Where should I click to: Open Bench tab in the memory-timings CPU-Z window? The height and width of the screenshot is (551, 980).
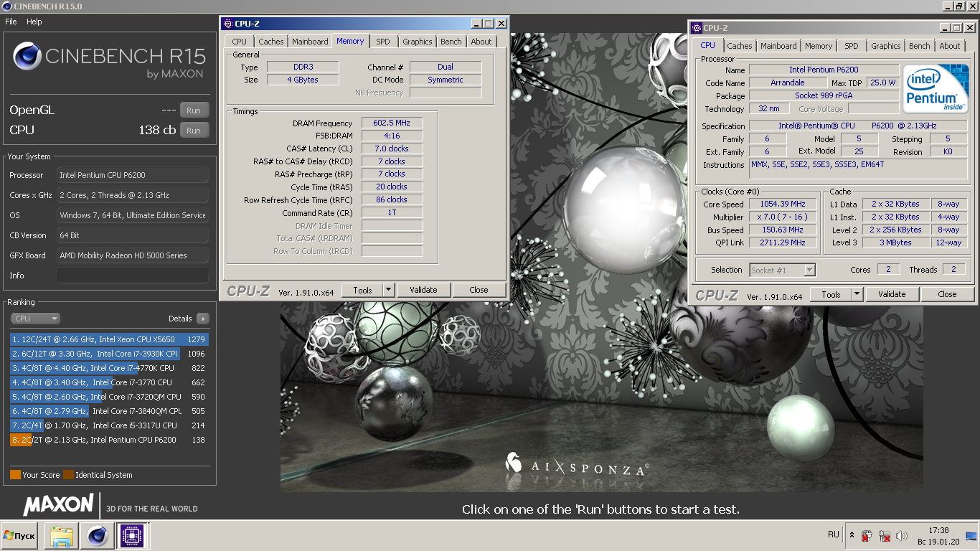(451, 42)
